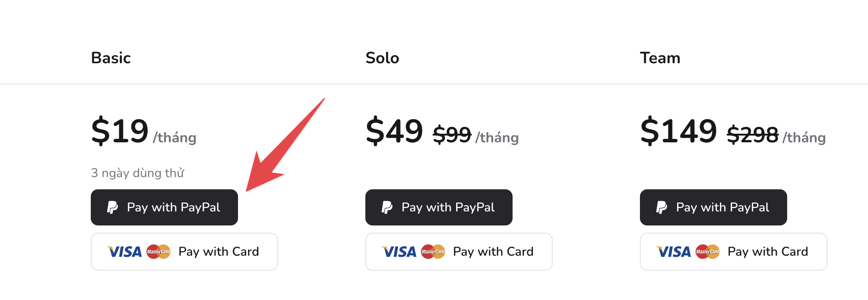Click the PayPal logo in the Solo plan
Viewport: 868px width, 300px height.
(x=387, y=207)
